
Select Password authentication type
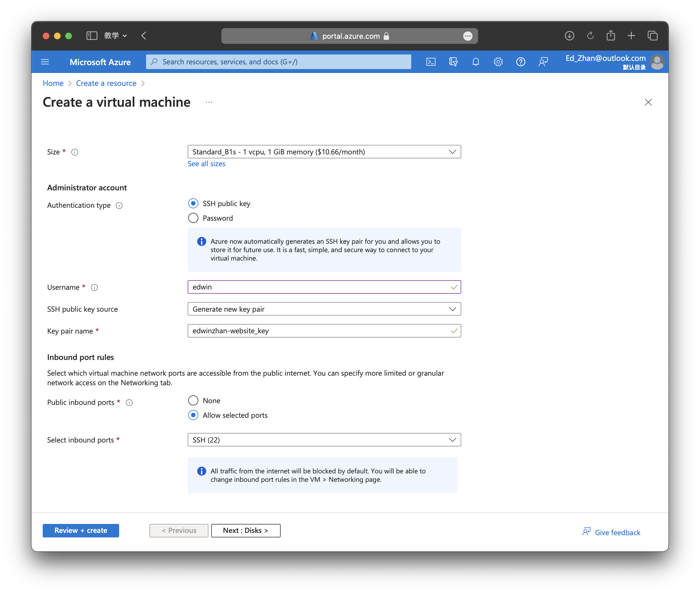coord(193,218)
